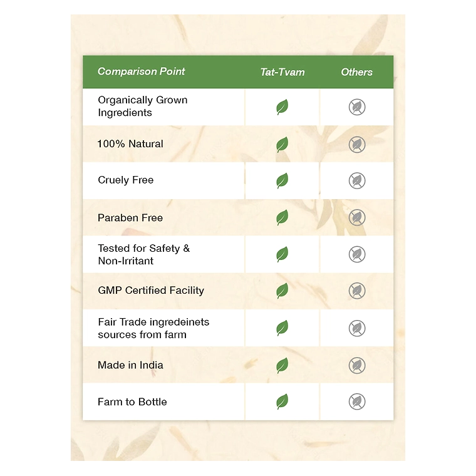Click crossed-out leaf in GMP Certified Facility row
Viewport: 476px width, 476px height.
click(x=357, y=291)
